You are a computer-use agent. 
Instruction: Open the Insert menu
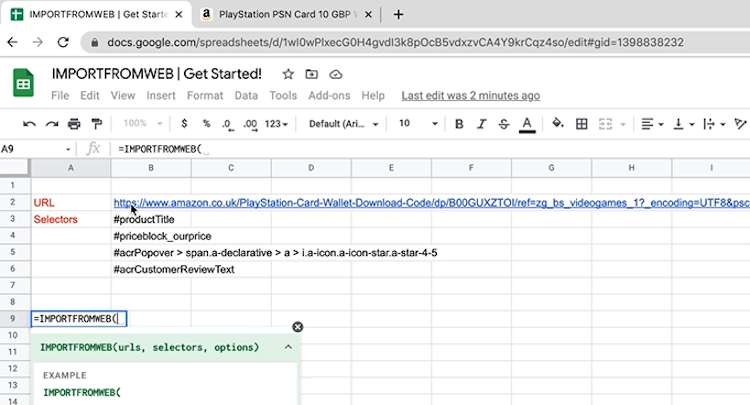[x=161, y=96]
